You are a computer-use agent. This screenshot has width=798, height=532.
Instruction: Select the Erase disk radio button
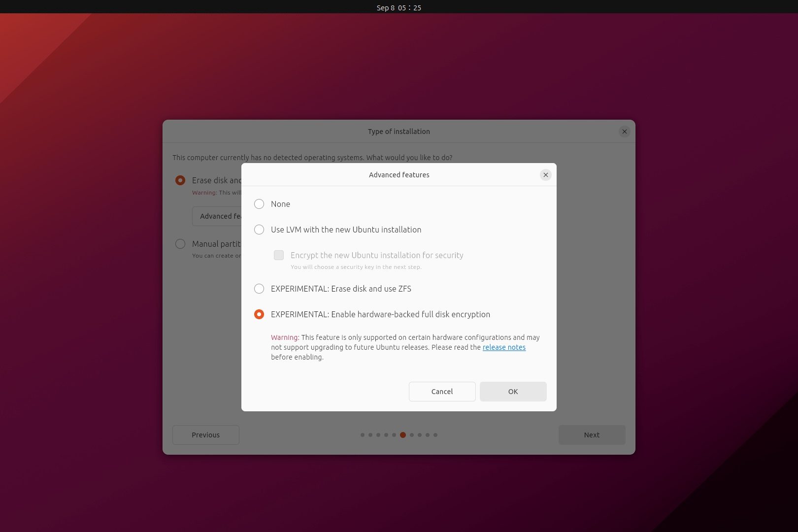click(180, 180)
